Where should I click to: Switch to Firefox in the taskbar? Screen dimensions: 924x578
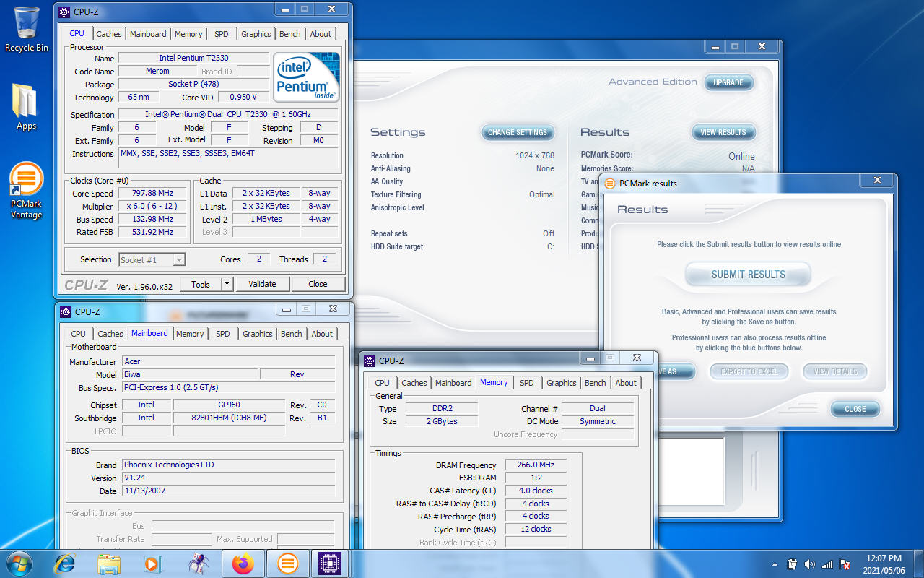pyautogui.click(x=243, y=564)
